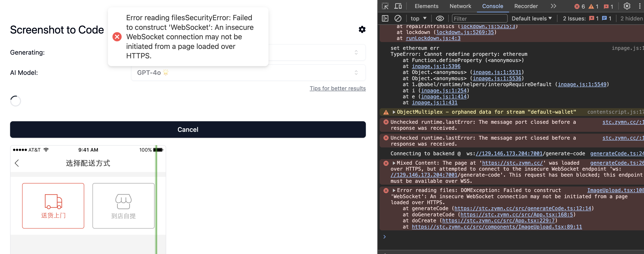644x254 pixels.
Task: Select the 送货上门 delivery option card
Action: click(53, 206)
